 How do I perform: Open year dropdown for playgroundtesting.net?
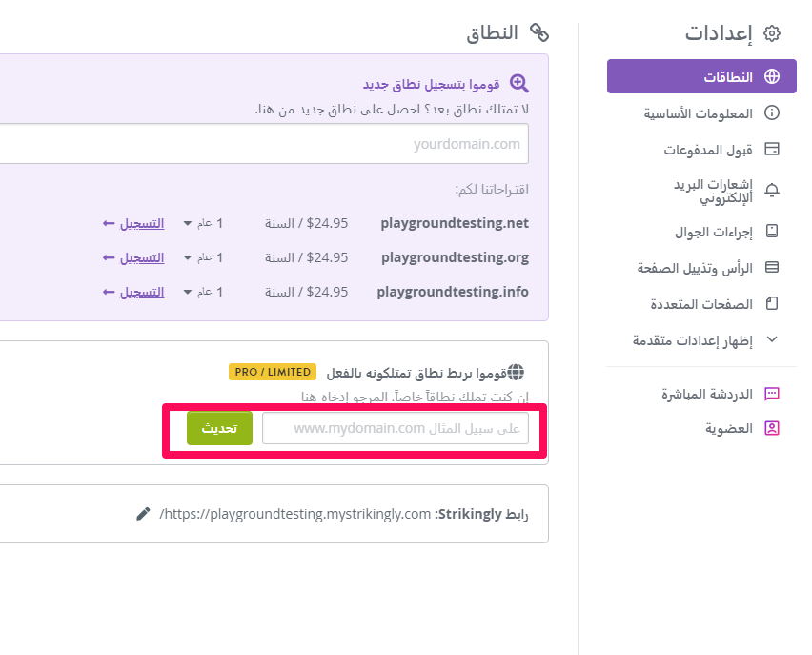[202, 223]
